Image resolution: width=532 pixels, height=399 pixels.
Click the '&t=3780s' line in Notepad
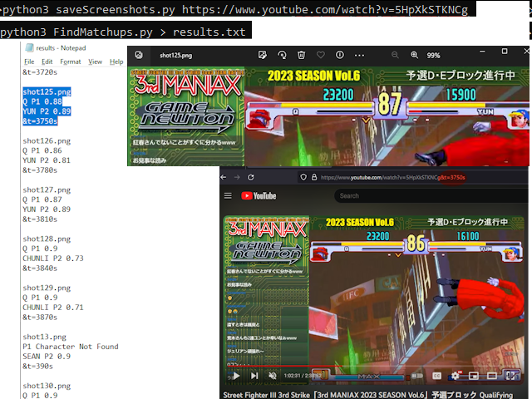[x=40, y=170]
